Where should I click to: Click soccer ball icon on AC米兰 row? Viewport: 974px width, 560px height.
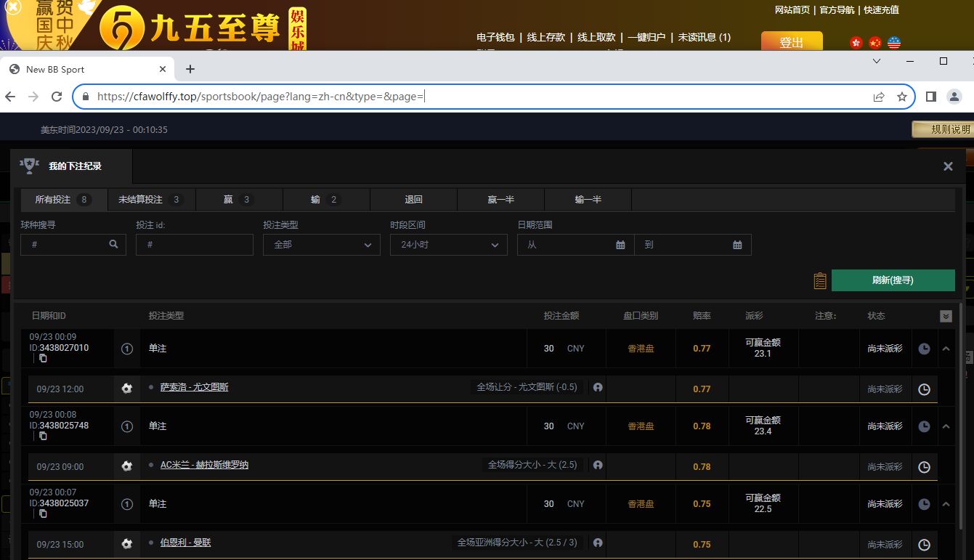(127, 466)
